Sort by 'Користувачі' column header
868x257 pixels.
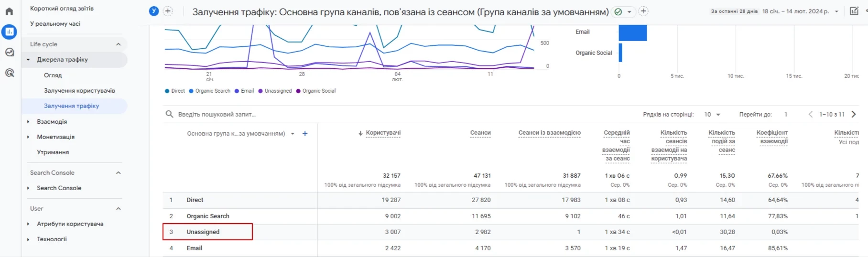[x=383, y=133]
